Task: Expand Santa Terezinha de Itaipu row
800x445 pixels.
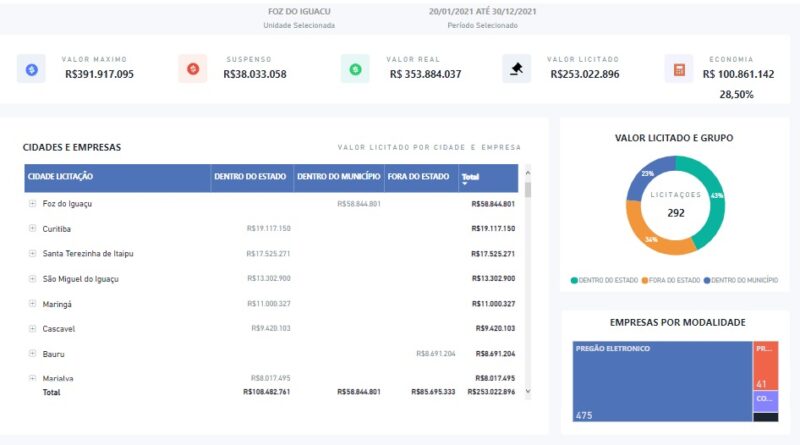Action: (33, 254)
